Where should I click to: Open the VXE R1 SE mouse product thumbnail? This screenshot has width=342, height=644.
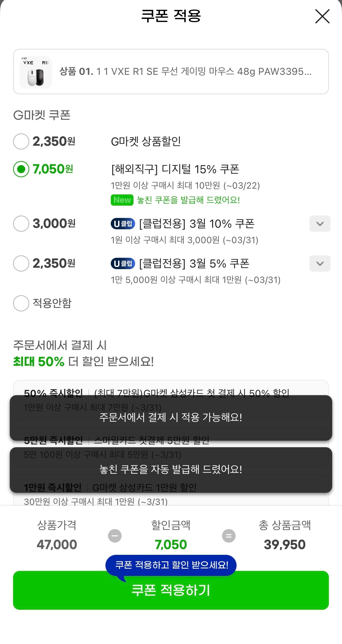coord(36,72)
